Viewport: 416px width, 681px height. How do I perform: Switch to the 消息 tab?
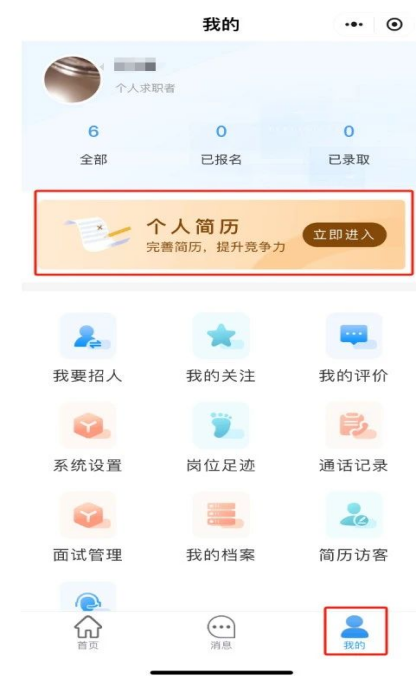click(221, 632)
